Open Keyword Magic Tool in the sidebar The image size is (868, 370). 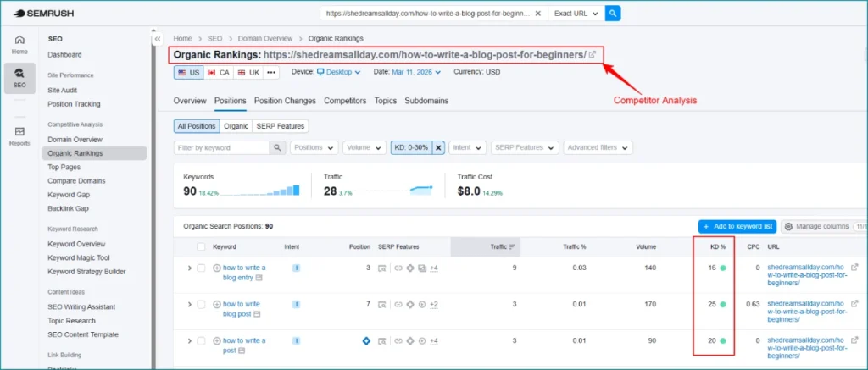(79, 257)
